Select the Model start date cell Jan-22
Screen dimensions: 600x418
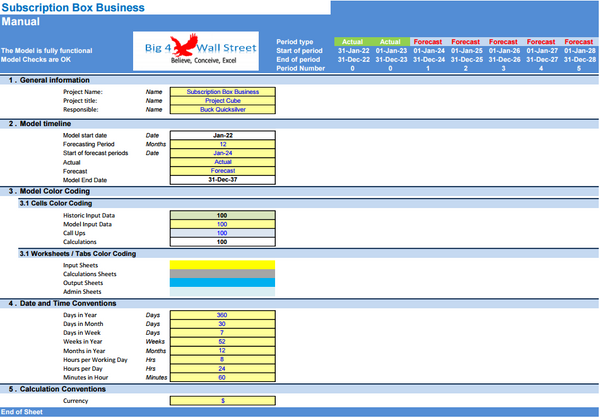click(x=222, y=135)
